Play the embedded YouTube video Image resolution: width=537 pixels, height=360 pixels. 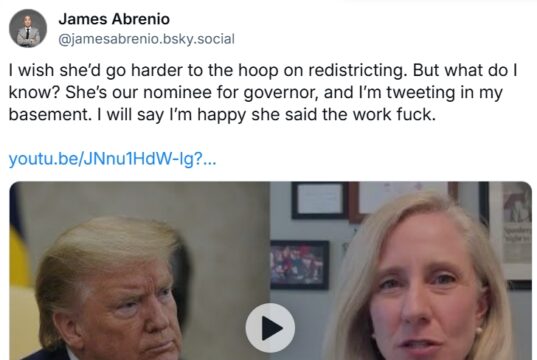pyautogui.click(x=270, y=328)
